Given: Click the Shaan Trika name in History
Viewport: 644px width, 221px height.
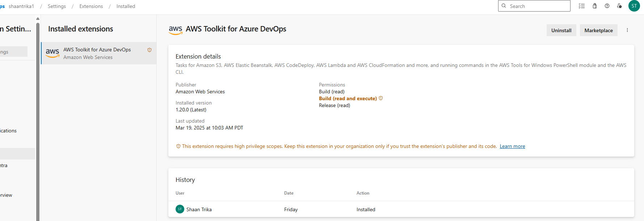Looking at the screenshot, I should tap(199, 209).
